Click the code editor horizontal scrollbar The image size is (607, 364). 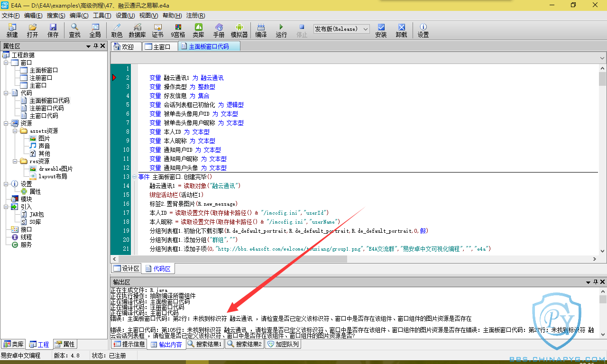354,259
